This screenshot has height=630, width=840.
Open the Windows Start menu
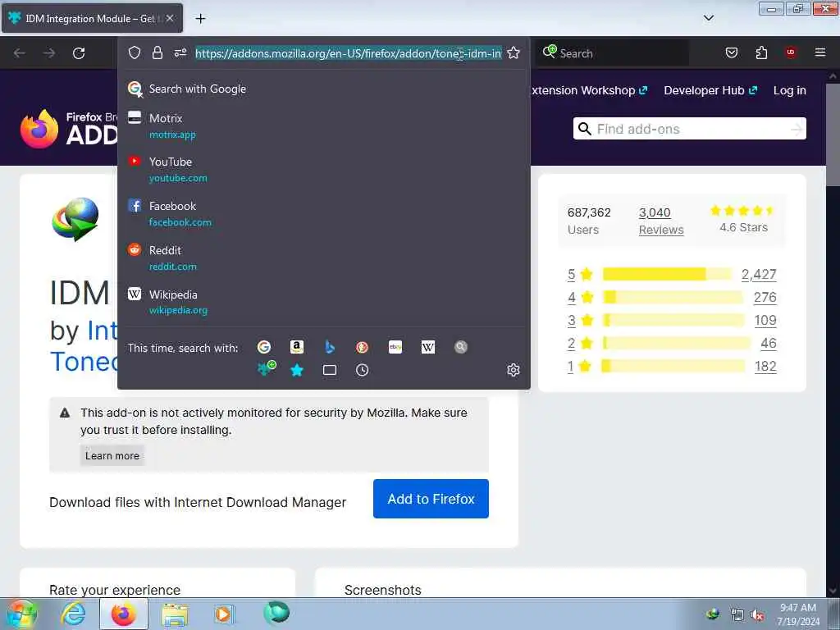pos(21,614)
